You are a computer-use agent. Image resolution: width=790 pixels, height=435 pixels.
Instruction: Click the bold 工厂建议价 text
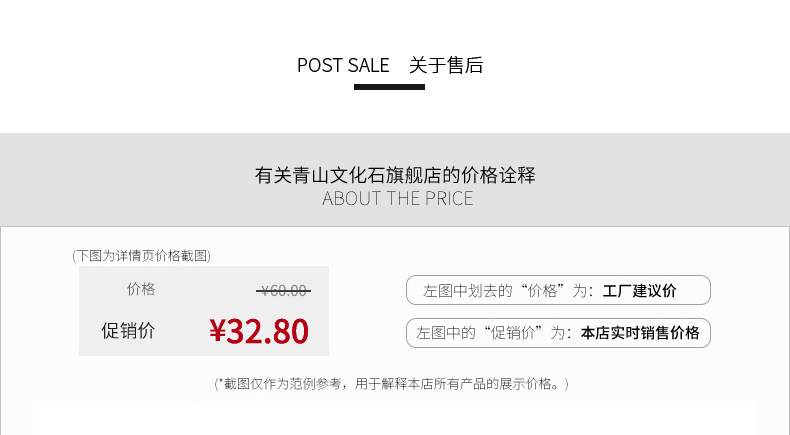point(640,291)
